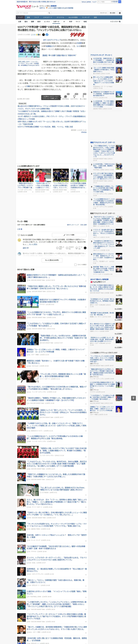Image resolution: width=138 pixels, height=644 pixels.
Task: Open the 速報 navigation tab
Action: pyautogui.click(x=28, y=17)
